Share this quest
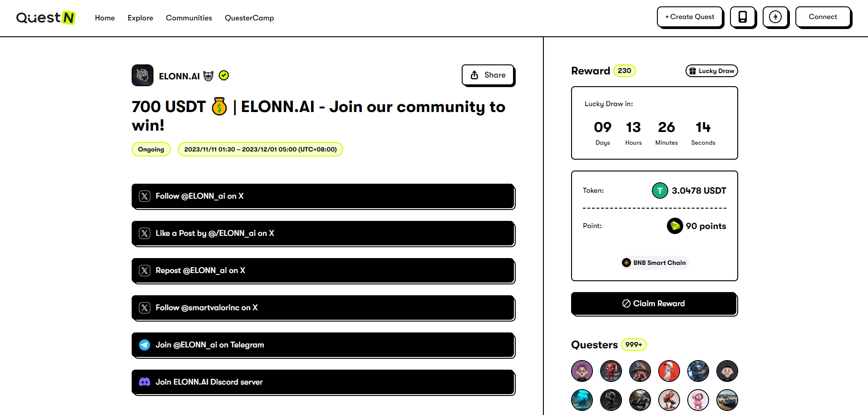The height and width of the screenshot is (415, 868). (488, 75)
